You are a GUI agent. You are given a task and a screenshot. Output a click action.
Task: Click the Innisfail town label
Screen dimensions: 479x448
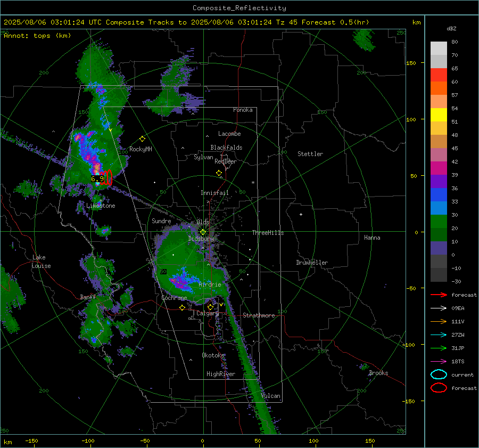tap(214, 193)
